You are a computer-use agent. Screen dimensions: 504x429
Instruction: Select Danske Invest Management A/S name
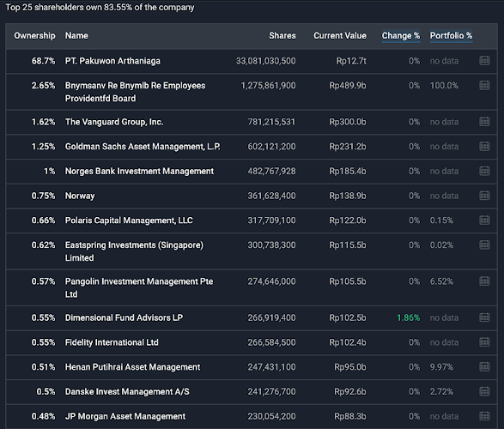coord(127,392)
